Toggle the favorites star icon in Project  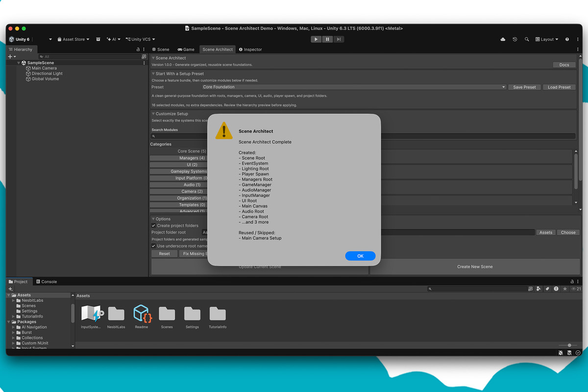(x=565, y=289)
